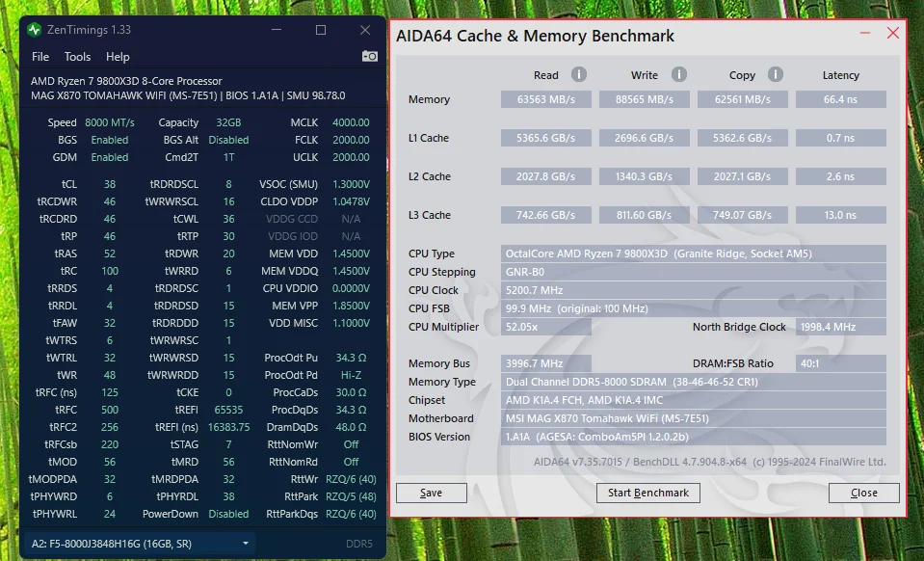
Task: Click the CPU Stepping value GNR-B0
Action: point(694,272)
